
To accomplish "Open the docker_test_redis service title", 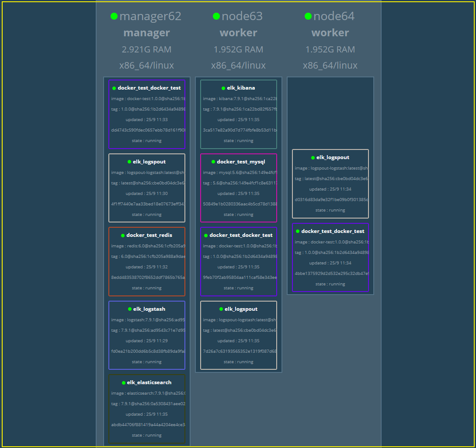I will [x=149, y=235].
